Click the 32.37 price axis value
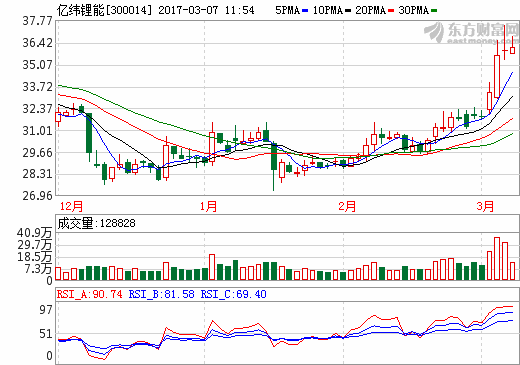Image resolution: width=520 pixels, height=365 pixels. [38, 109]
